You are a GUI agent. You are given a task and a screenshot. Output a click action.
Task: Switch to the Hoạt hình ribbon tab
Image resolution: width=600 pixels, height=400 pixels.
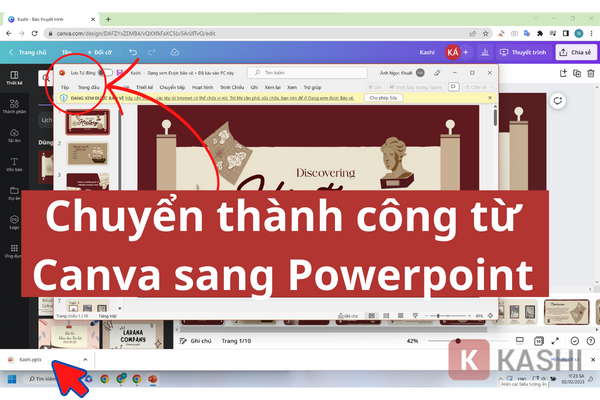point(202,87)
